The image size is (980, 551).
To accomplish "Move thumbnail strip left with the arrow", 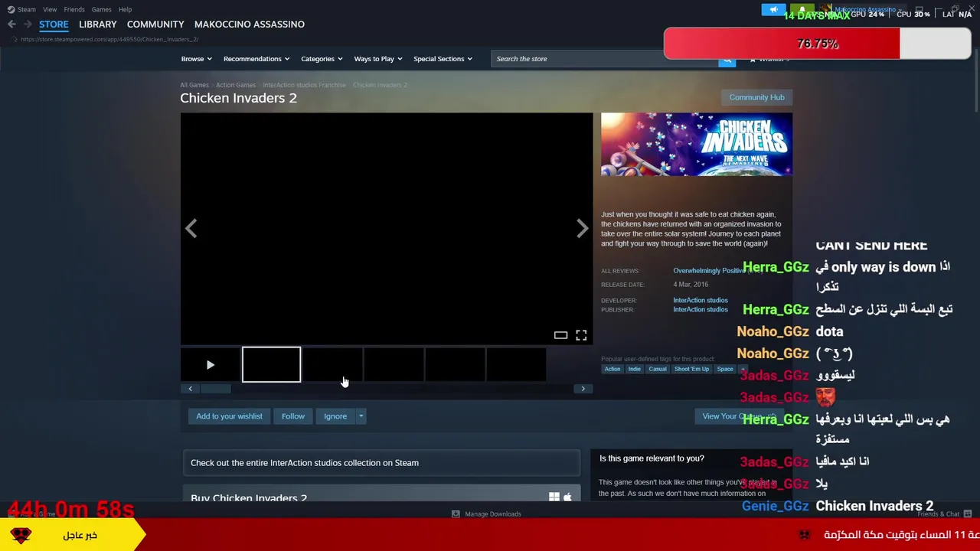I will (191, 389).
